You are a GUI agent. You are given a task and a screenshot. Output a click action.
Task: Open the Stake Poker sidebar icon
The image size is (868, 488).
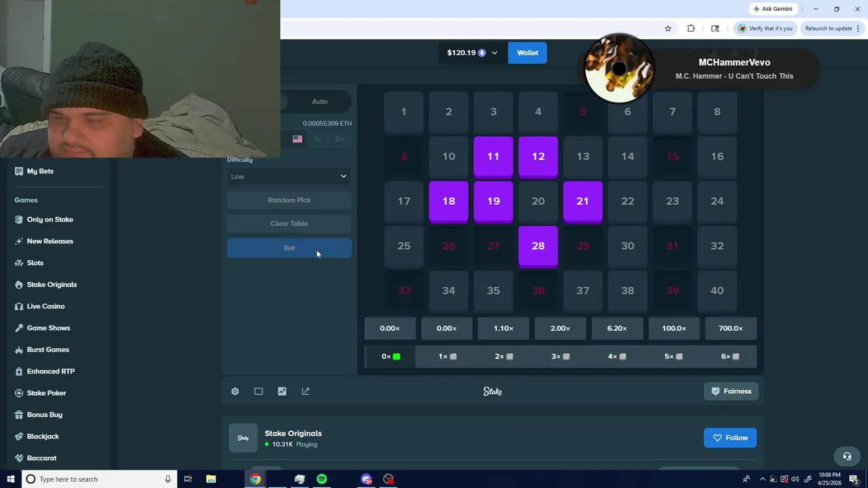19,393
